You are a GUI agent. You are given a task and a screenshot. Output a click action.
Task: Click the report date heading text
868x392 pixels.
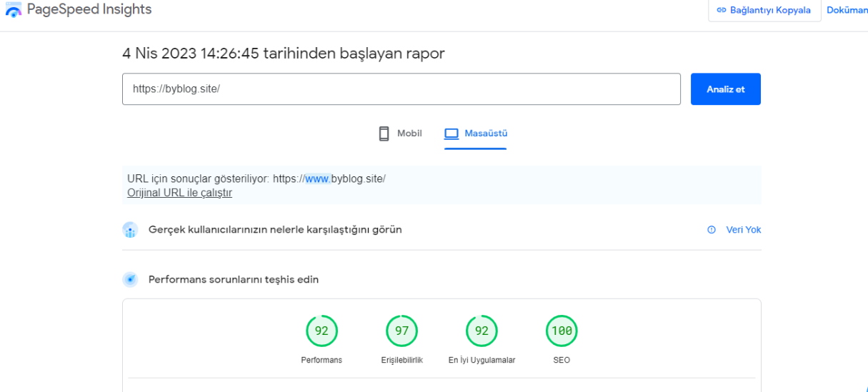[x=284, y=54]
